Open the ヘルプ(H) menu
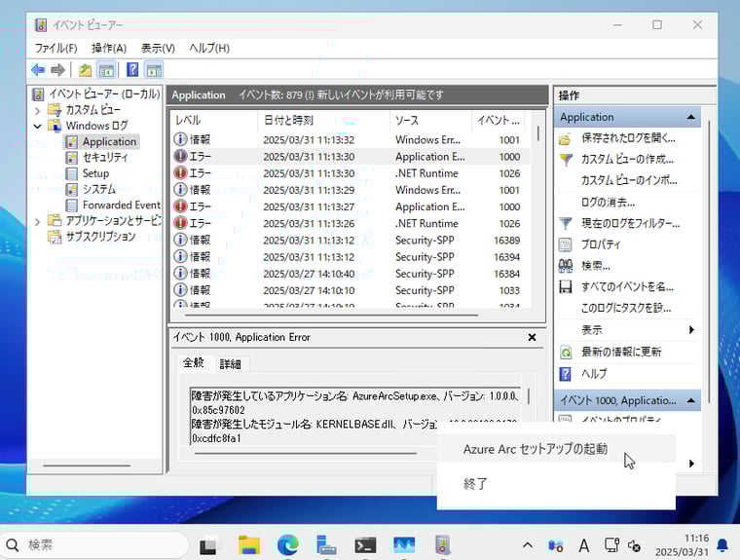Screen dimensions: 740x560 pyautogui.click(x=209, y=48)
